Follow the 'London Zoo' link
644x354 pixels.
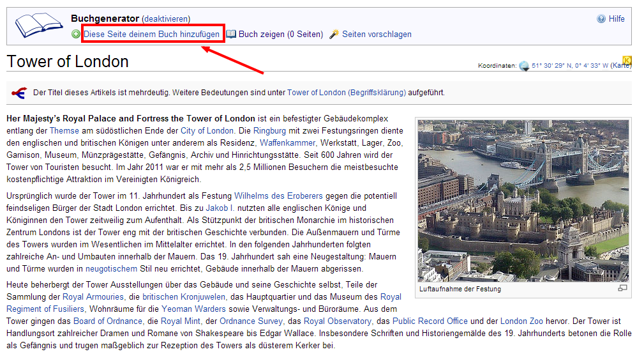click(521, 321)
